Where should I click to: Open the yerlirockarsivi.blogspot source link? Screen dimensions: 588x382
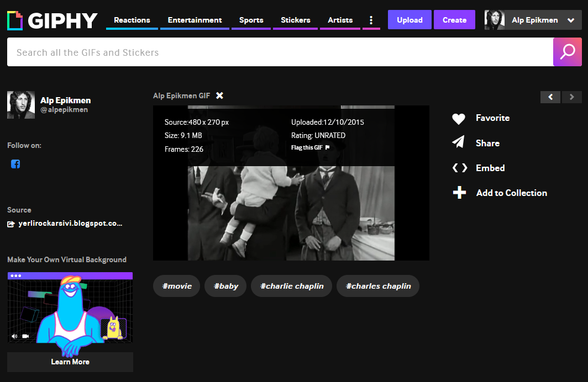coord(70,223)
